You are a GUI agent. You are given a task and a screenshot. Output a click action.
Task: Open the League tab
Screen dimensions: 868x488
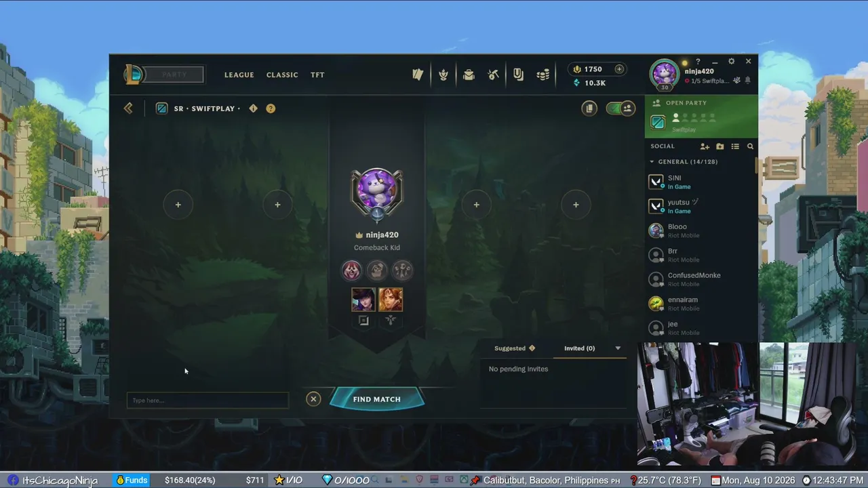click(x=239, y=75)
